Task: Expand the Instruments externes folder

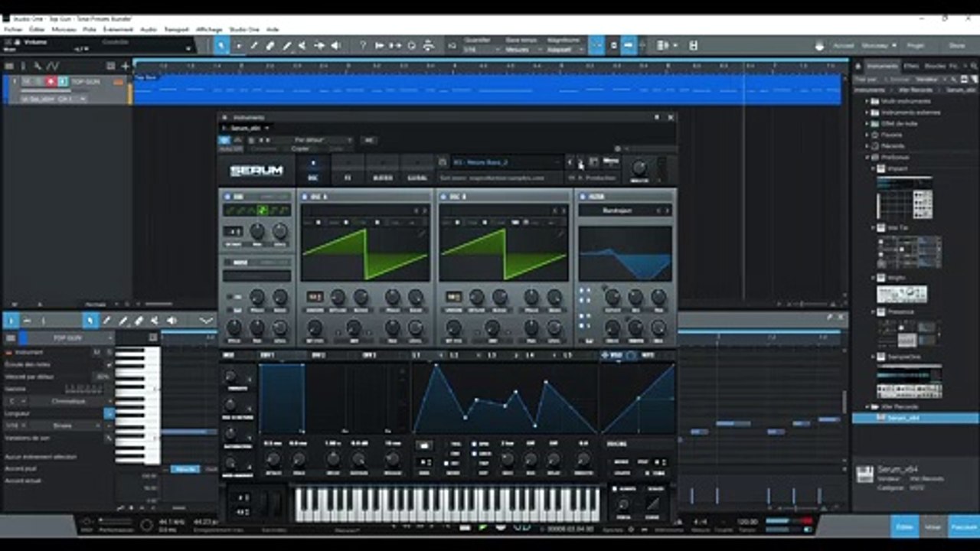Action: point(868,112)
